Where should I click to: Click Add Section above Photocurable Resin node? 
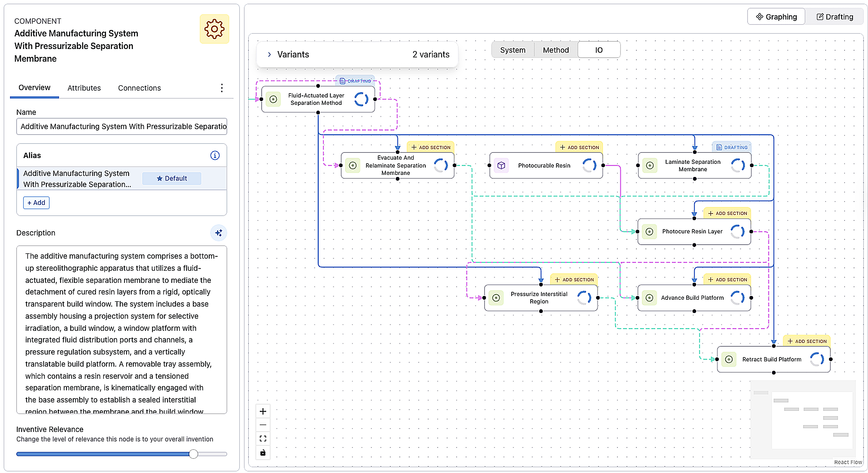tap(579, 147)
